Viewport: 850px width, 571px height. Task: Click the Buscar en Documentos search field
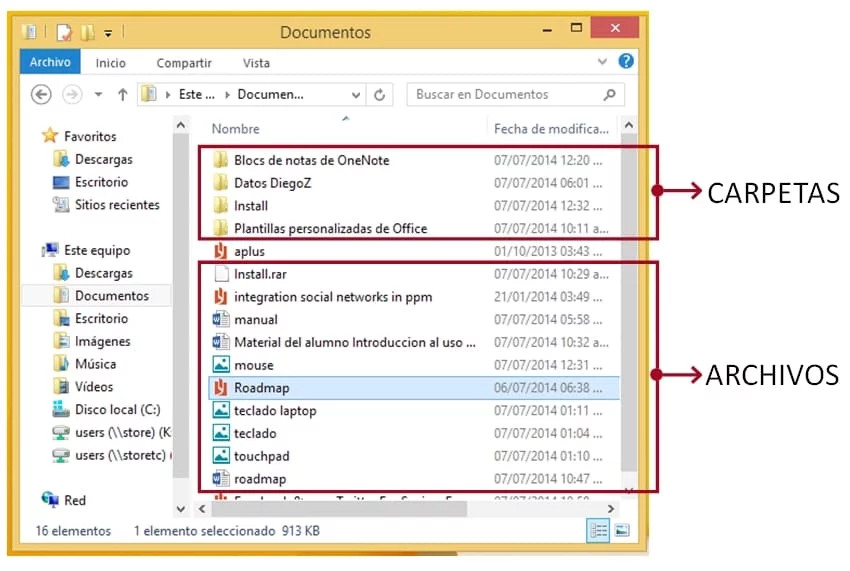click(505, 95)
